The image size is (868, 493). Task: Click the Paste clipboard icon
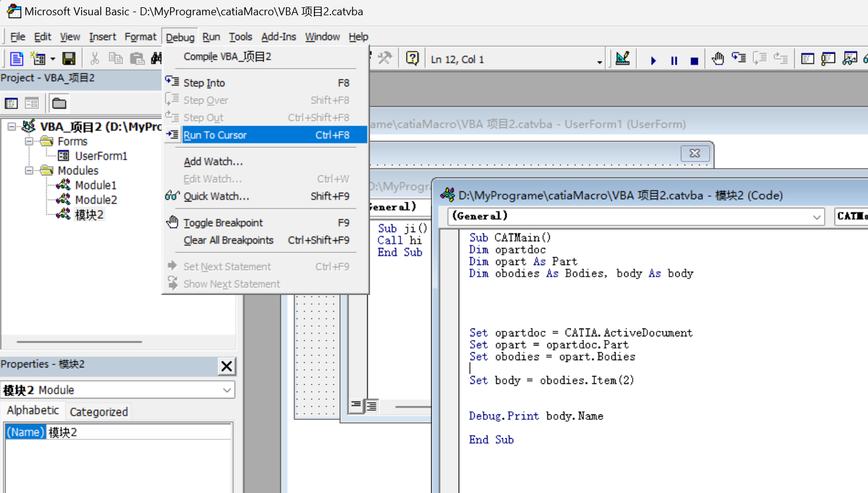pos(137,59)
